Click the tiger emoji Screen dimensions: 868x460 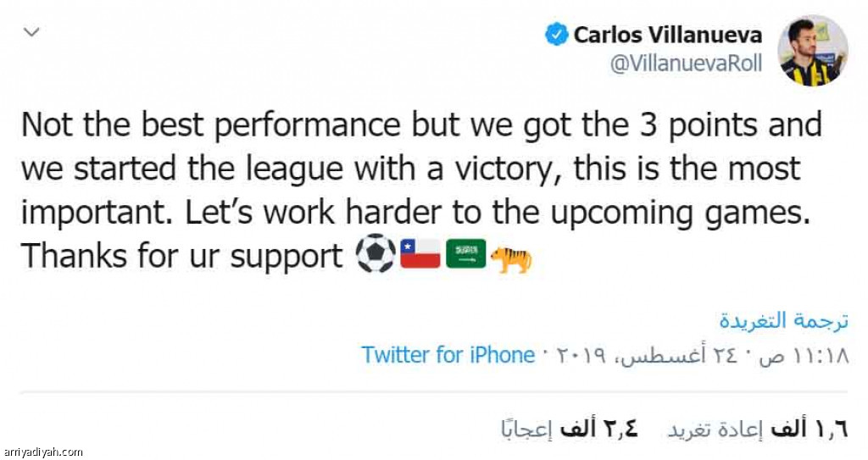point(511,255)
